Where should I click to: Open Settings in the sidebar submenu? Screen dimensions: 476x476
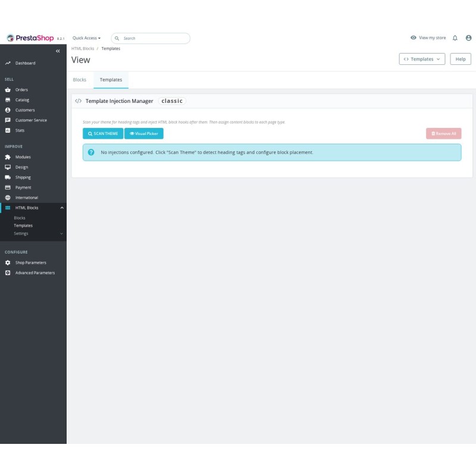[21, 233]
